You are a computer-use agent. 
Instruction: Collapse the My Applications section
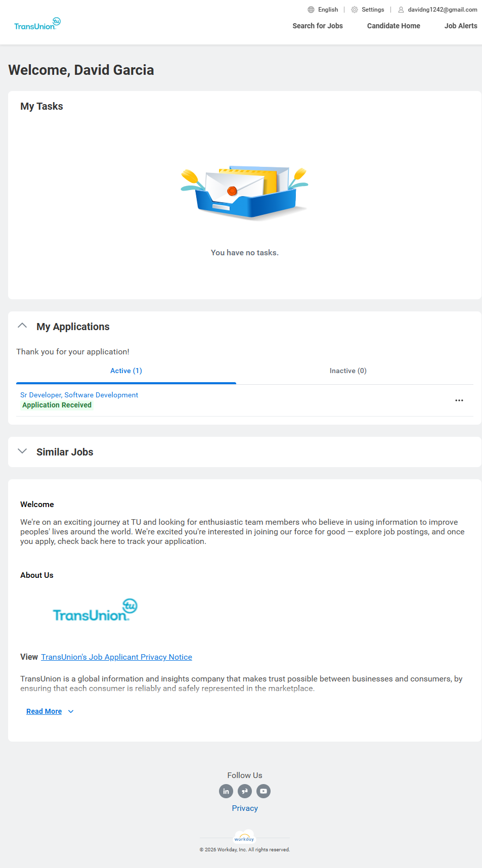point(22,326)
